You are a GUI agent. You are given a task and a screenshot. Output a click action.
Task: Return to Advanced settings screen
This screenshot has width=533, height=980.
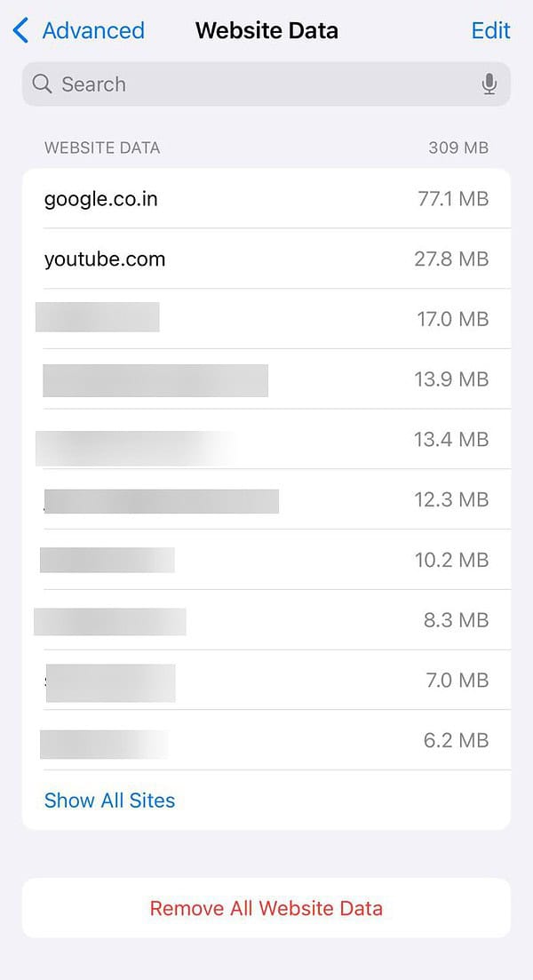(x=80, y=29)
